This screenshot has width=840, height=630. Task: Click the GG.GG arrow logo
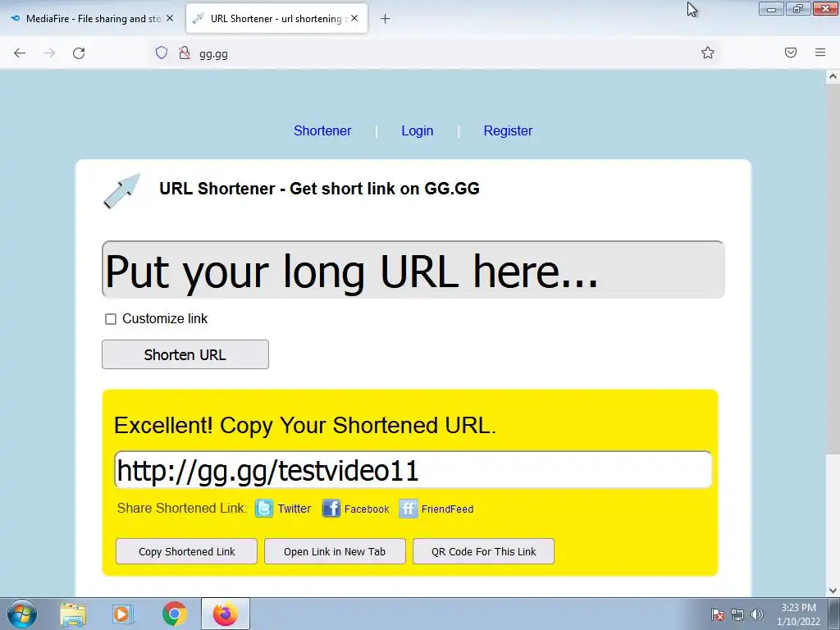point(121,190)
